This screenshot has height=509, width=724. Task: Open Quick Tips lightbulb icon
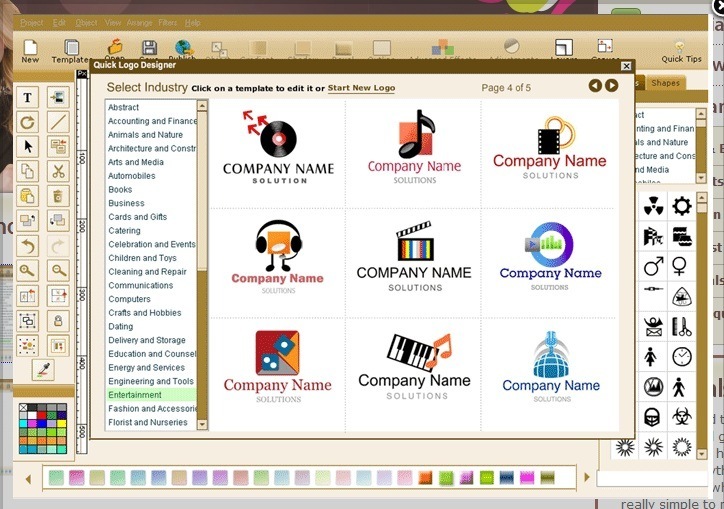pyautogui.click(x=681, y=51)
